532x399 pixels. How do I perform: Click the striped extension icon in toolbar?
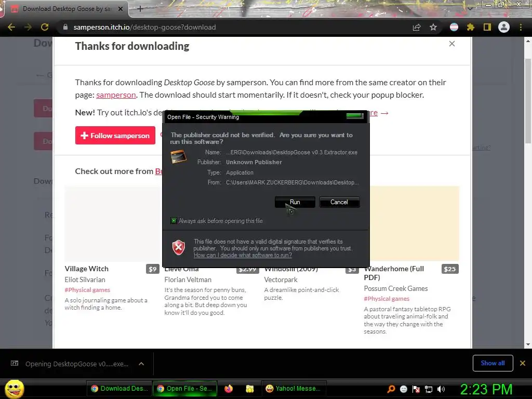[x=454, y=27]
